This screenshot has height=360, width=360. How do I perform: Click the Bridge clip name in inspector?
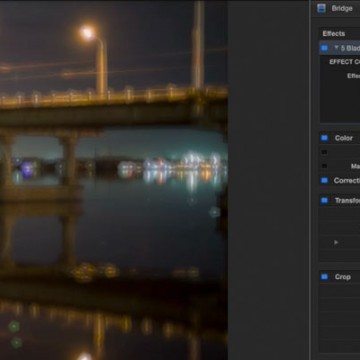[x=342, y=8]
